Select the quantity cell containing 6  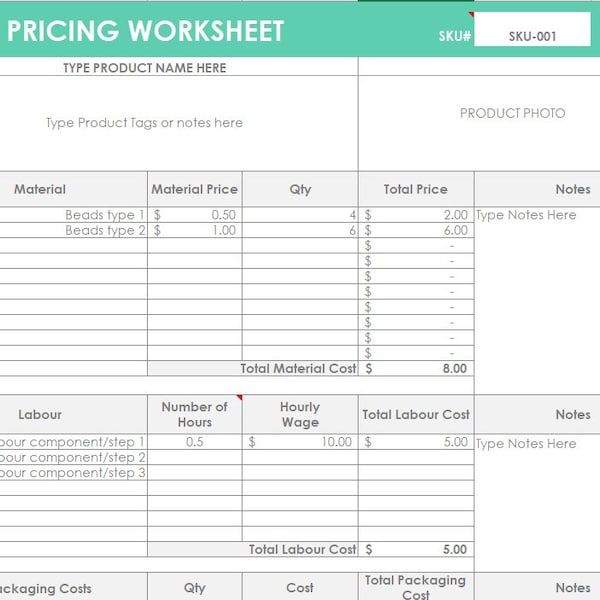coord(300,230)
